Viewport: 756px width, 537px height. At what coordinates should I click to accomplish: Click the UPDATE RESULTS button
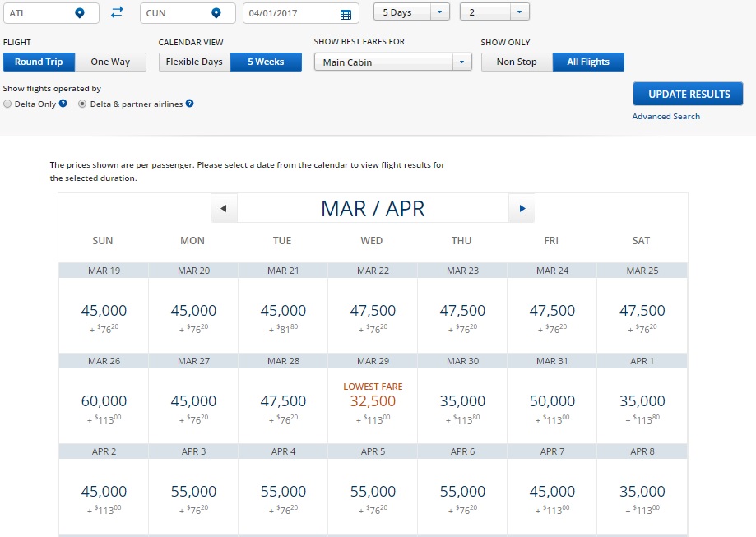click(x=688, y=94)
